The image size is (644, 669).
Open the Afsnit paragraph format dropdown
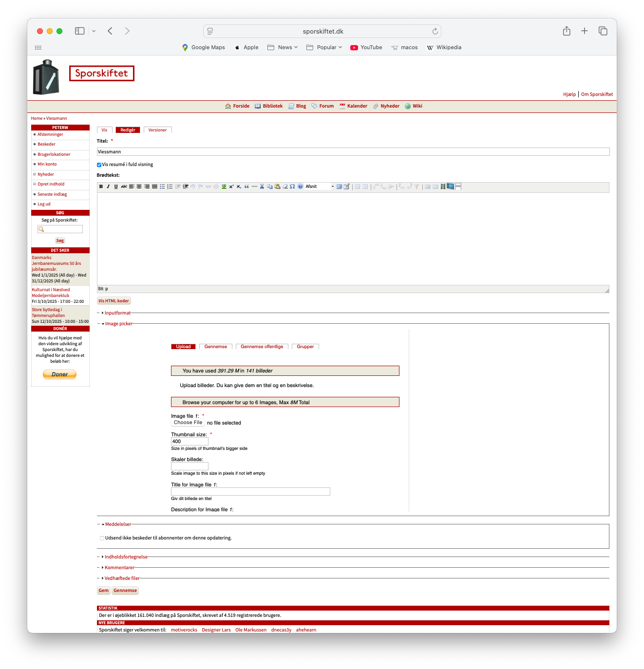coord(320,186)
